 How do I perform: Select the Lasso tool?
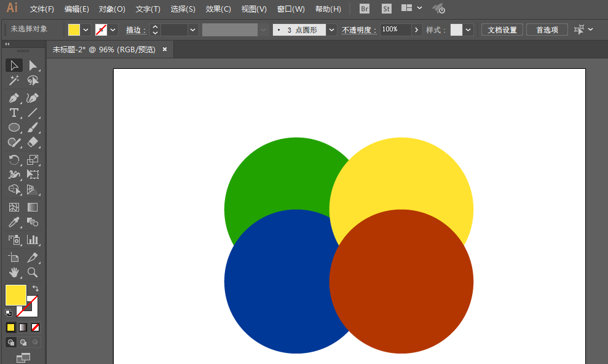[33, 81]
